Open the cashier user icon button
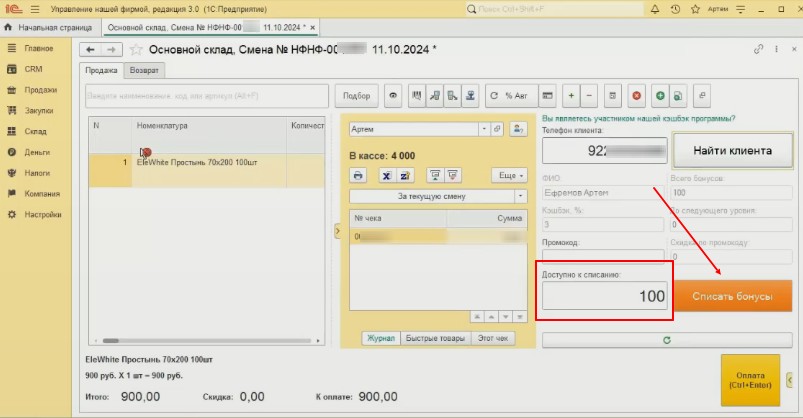This screenshot has width=803, height=418. tap(518, 129)
